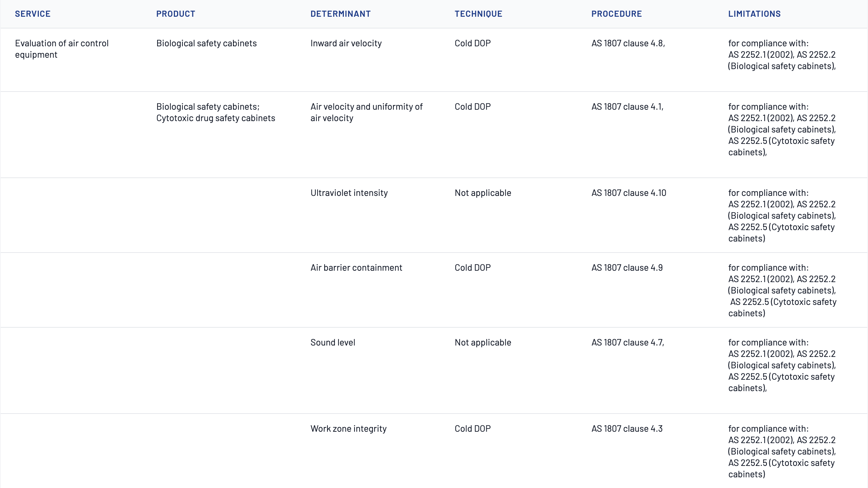Select the PROCEDURE column header

click(616, 14)
